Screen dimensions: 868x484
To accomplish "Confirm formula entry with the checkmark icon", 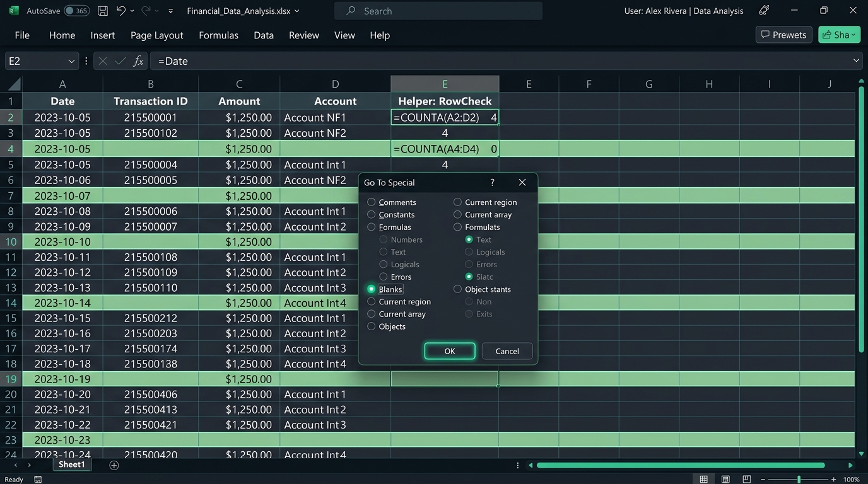I will tap(120, 61).
